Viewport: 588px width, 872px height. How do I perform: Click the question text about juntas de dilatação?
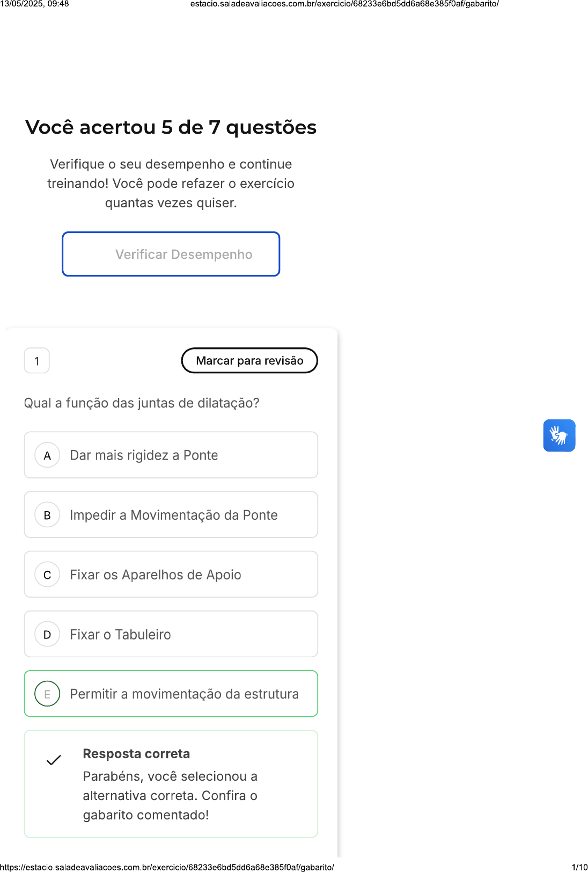pos(142,403)
